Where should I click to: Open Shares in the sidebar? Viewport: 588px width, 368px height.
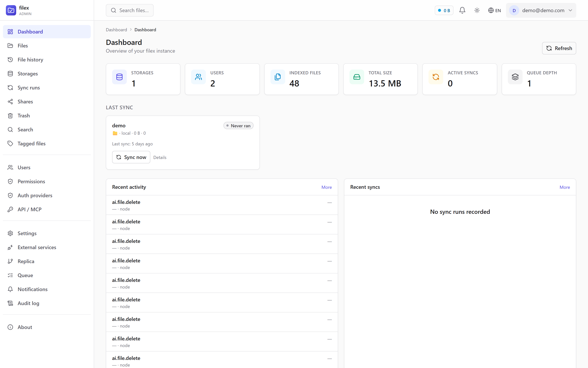click(47, 102)
